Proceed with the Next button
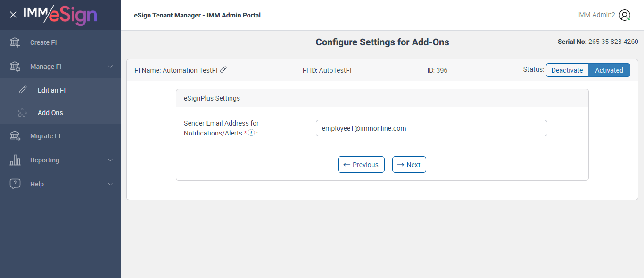Viewport: 644px width, 278px height. 409,165
